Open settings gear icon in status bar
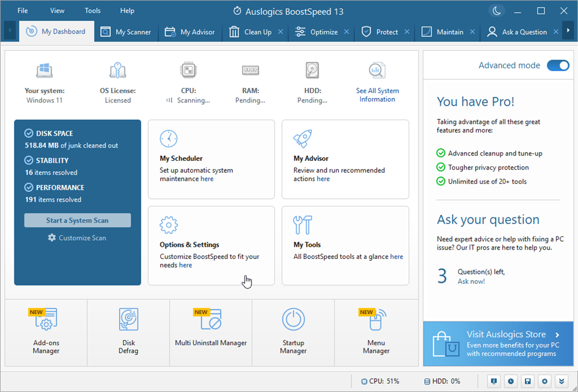Viewport: 578px width, 392px height. pyautogui.click(x=544, y=382)
